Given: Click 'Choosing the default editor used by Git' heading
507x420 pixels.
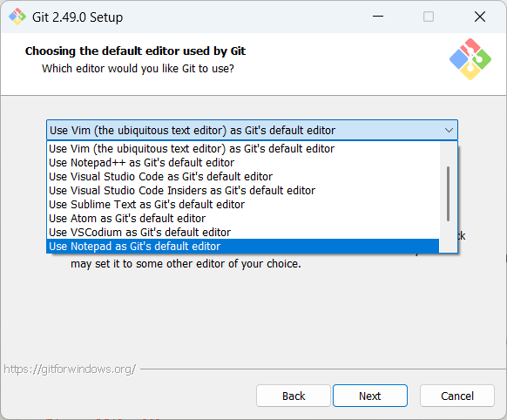Looking at the screenshot, I should point(136,51).
